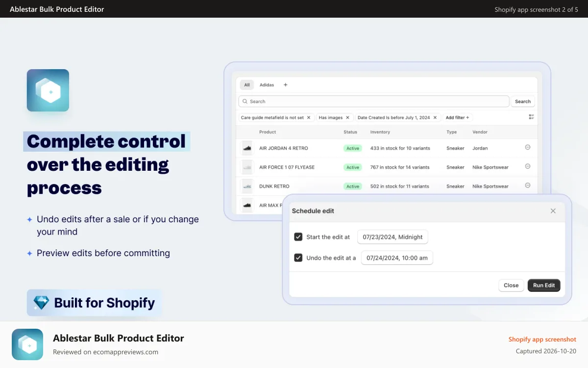588x368 pixels.
Task: Select the AIR JORDAN 4 RETRO product name
Action: (284, 148)
